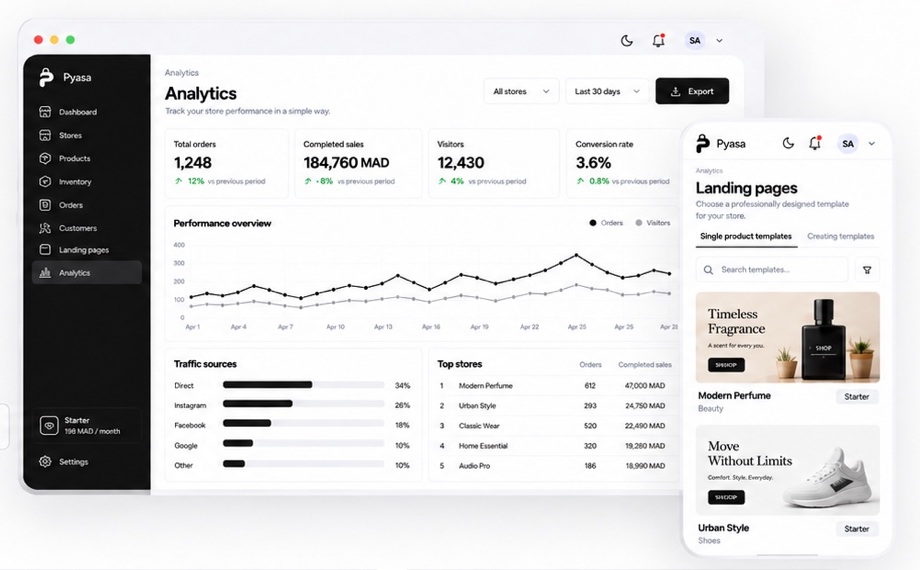Click the Conversion rate value 3.6%

coord(593,163)
